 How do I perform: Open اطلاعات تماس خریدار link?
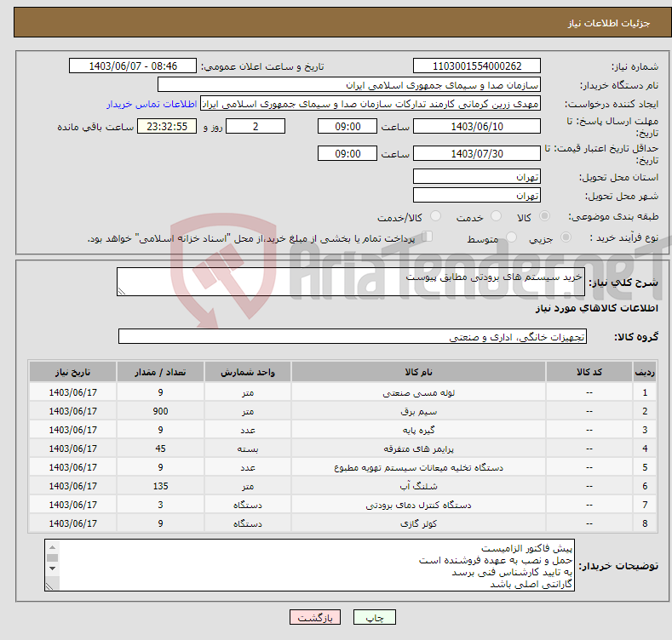pyautogui.click(x=152, y=104)
